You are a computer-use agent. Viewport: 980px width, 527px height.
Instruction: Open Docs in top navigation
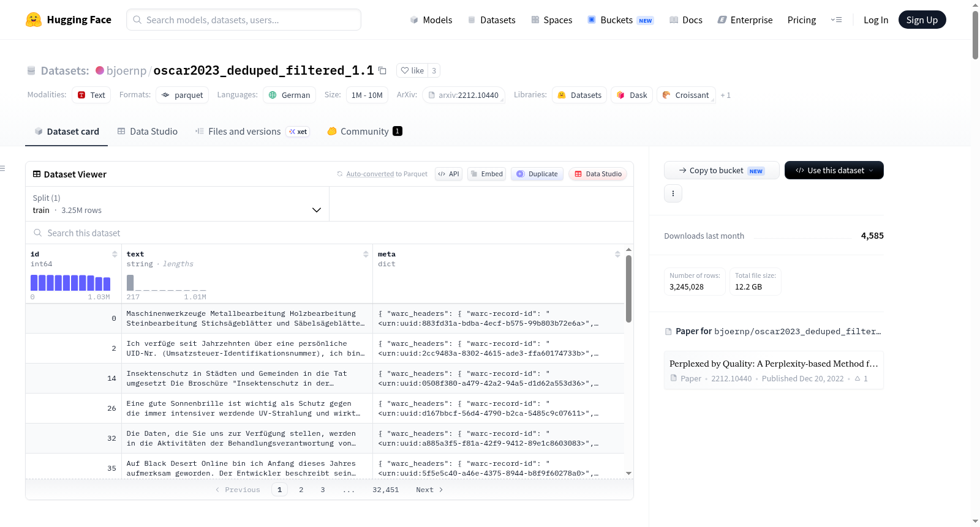(x=686, y=20)
